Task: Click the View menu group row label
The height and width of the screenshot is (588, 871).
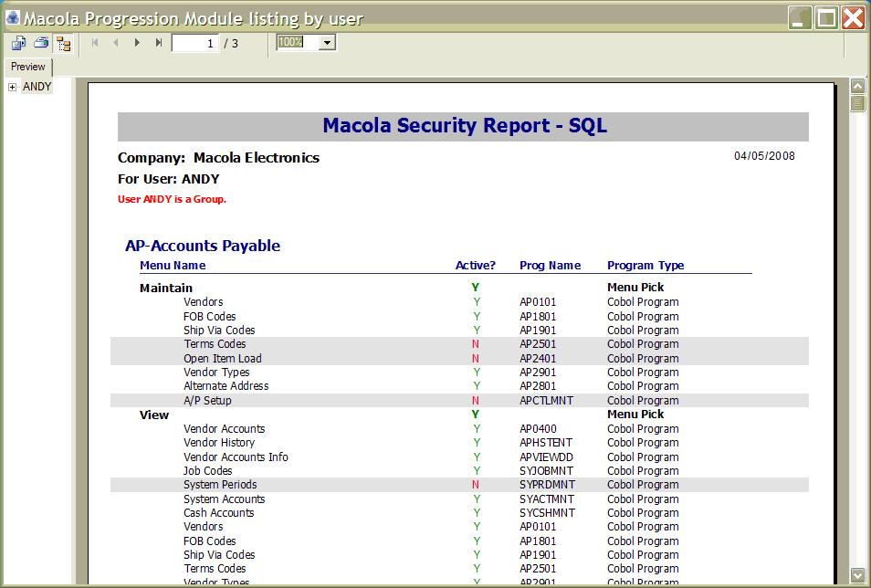Action: click(154, 415)
